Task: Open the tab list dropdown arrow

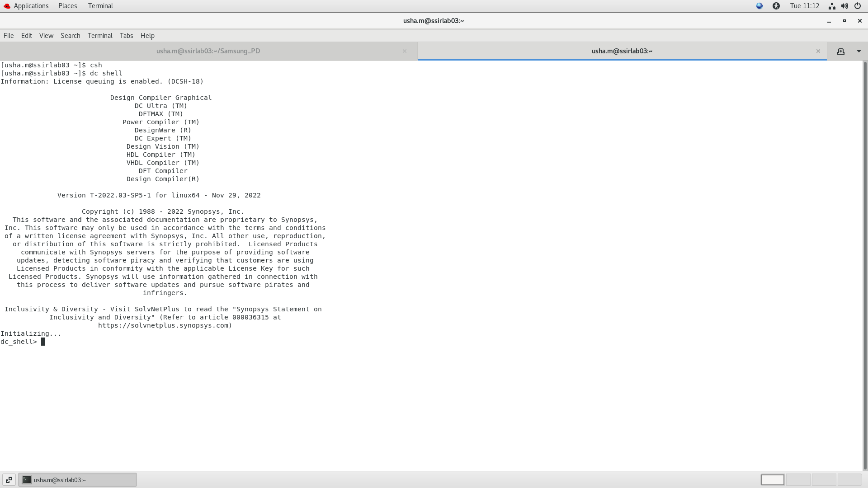Action: point(859,51)
